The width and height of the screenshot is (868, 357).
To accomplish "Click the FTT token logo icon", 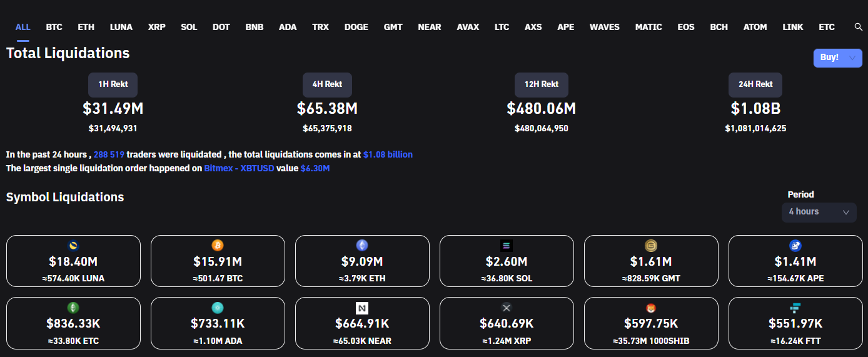I will (x=795, y=308).
